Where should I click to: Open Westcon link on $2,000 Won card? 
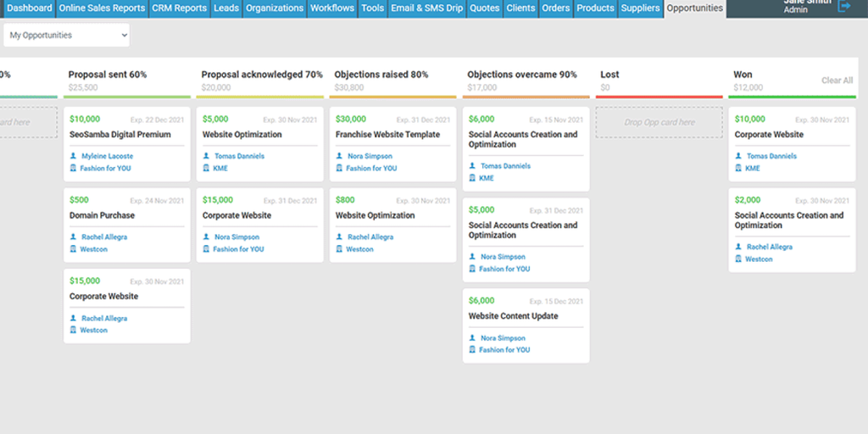(759, 259)
